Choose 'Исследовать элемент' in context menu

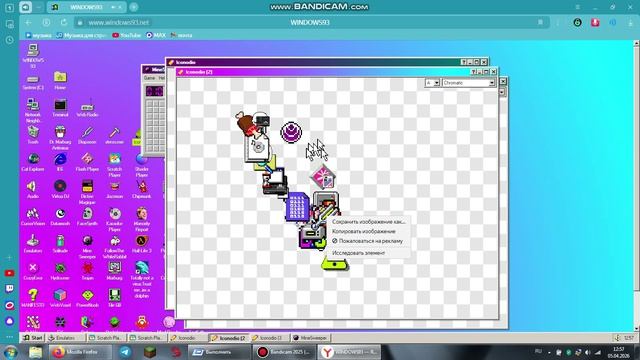coord(358,253)
